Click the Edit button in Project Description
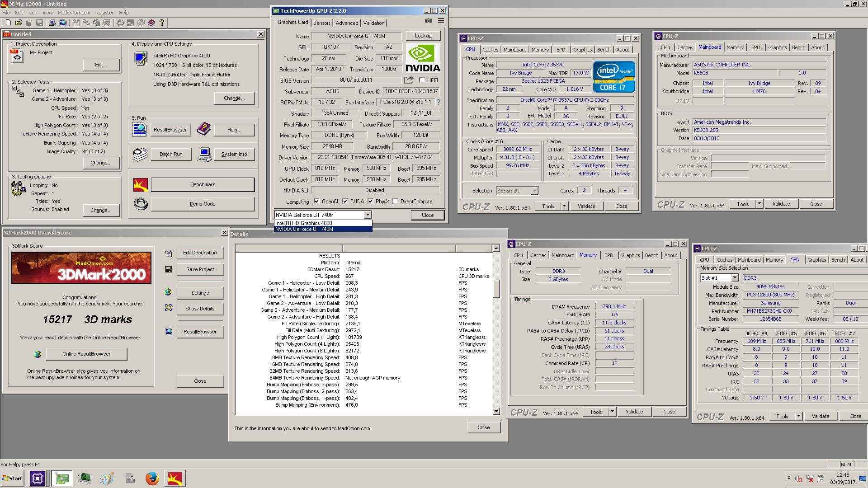 click(x=101, y=65)
